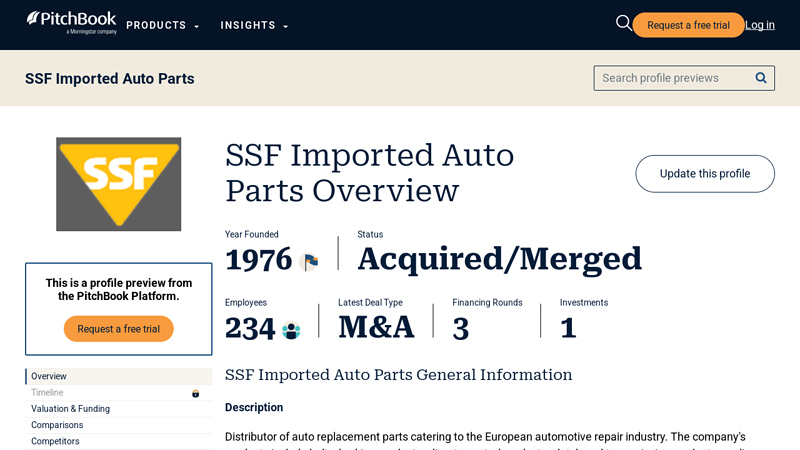Click the people icon beside 234 employees
The height and width of the screenshot is (450, 800).
(x=291, y=330)
